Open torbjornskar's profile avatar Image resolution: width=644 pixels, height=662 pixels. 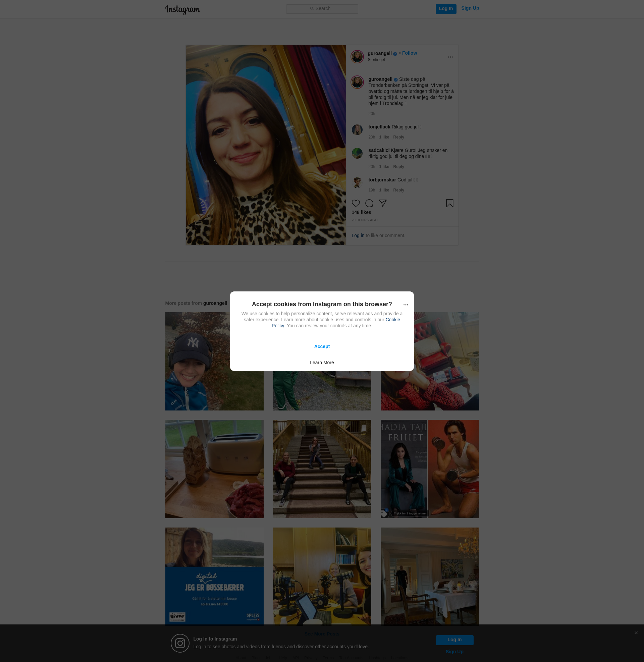(357, 182)
